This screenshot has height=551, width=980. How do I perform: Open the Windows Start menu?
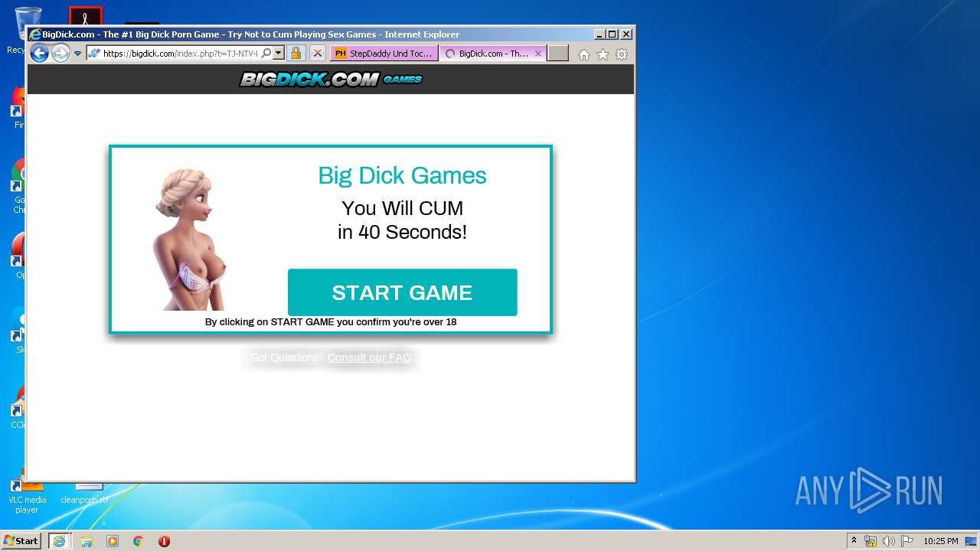pyautogui.click(x=21, y=541)
